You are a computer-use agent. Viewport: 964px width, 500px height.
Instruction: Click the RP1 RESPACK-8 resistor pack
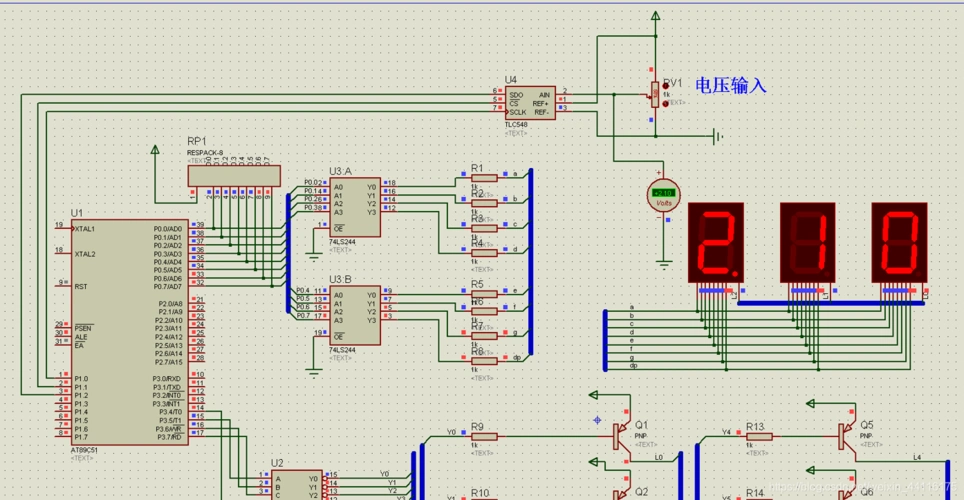click(234, 175)
